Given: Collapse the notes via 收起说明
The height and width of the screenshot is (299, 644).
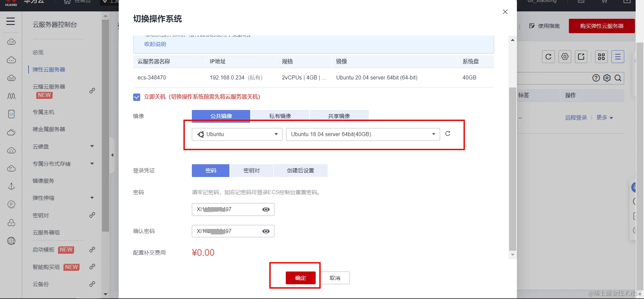Looking at the screenshot, I should 155,44.
